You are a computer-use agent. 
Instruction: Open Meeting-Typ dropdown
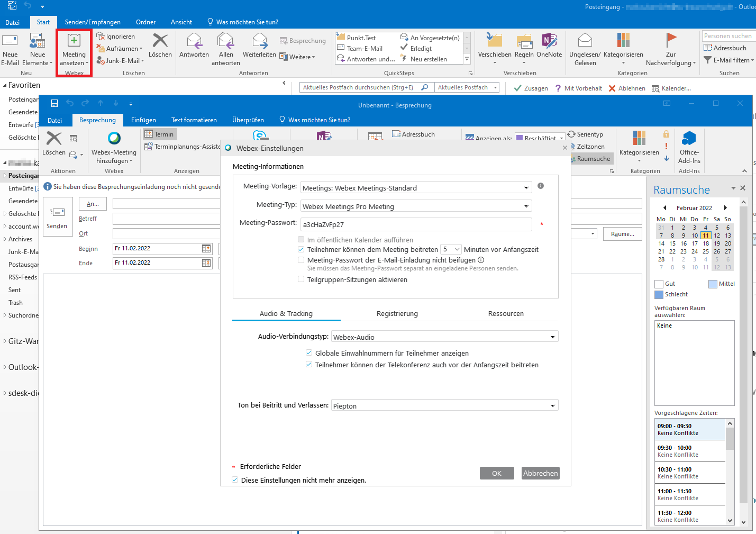(416, 206)
